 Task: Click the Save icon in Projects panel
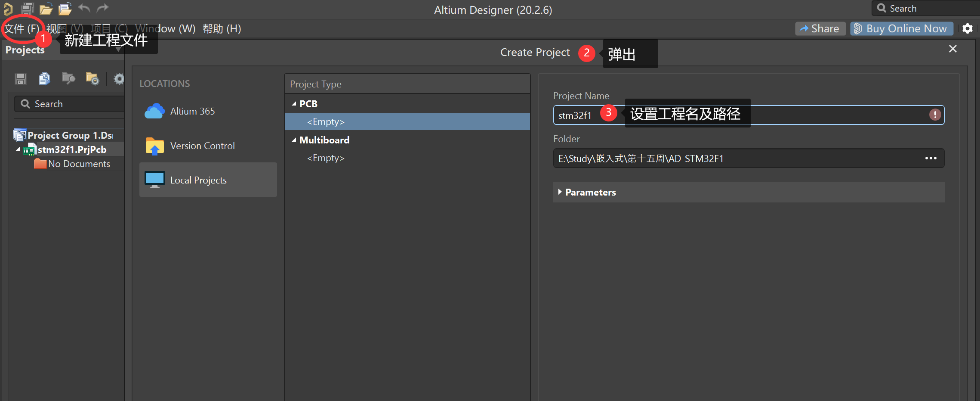pyautogui.click(x=21, y=78)
